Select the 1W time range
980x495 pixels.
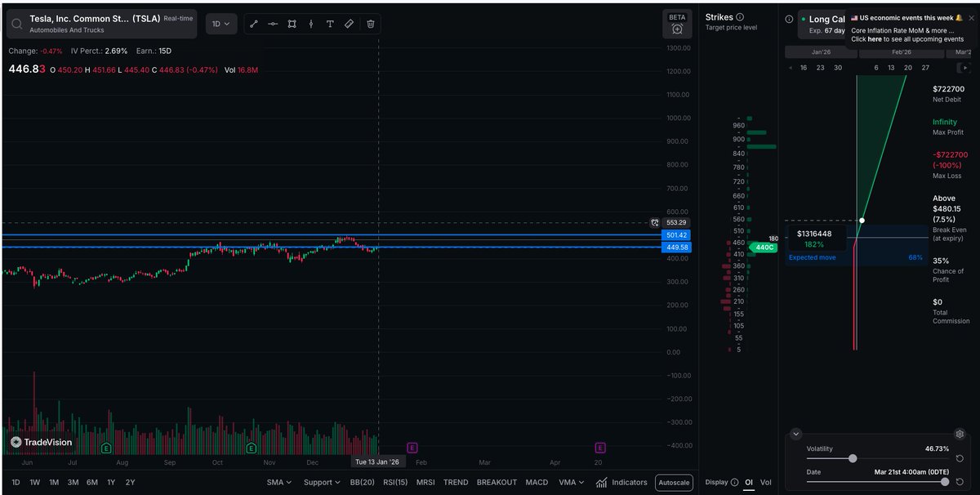(35, 483)
